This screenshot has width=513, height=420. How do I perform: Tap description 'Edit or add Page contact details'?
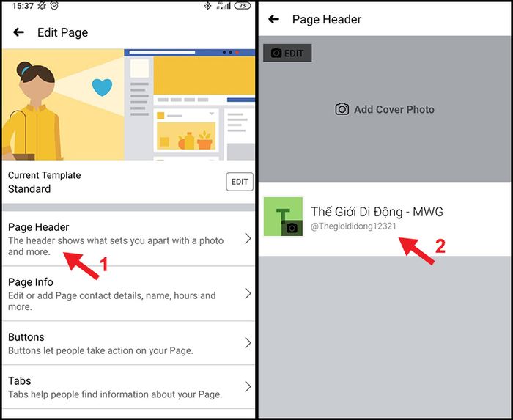(x=112, y=301)
